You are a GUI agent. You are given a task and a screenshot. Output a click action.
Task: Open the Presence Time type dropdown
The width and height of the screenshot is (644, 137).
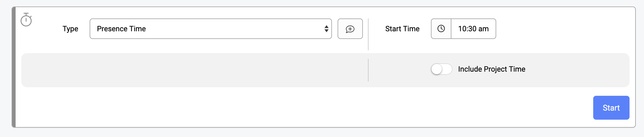[211, 29]
